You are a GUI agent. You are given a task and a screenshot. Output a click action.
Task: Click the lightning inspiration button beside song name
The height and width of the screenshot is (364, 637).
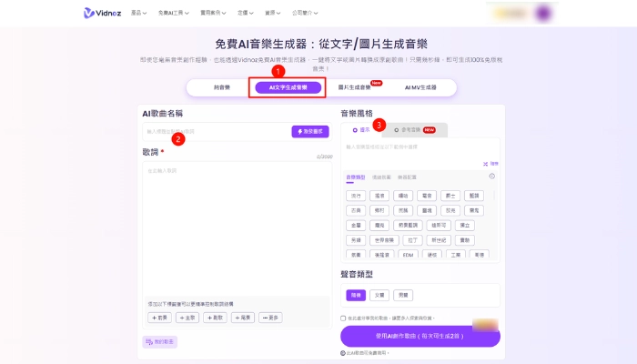click(x=310, y=132)
